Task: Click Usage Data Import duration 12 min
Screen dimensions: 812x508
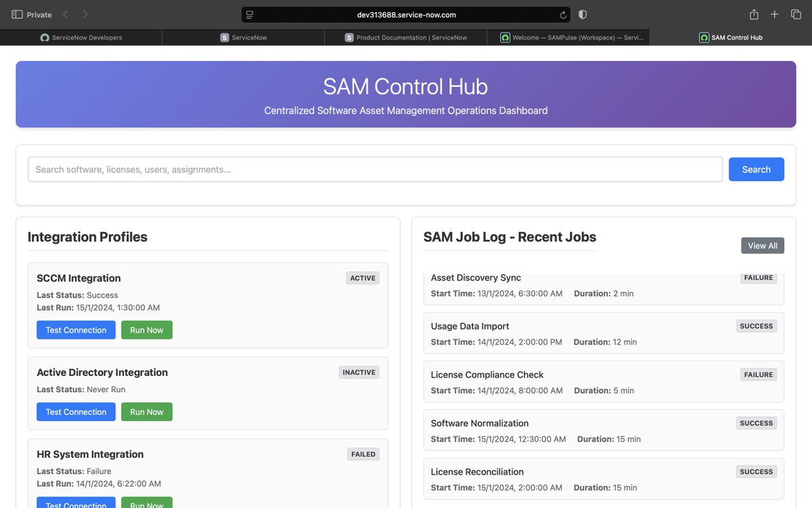Action: tap(625, 342)
